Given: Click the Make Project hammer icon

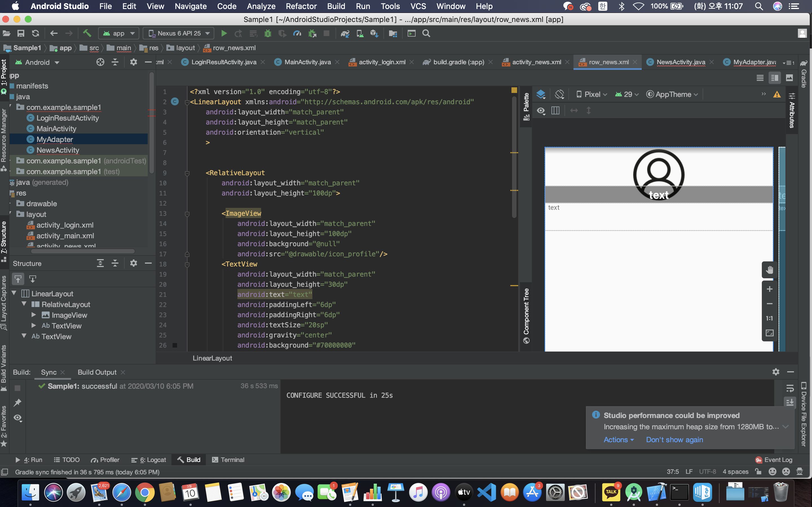Looking at the screenshot, I should coord(87,33).
